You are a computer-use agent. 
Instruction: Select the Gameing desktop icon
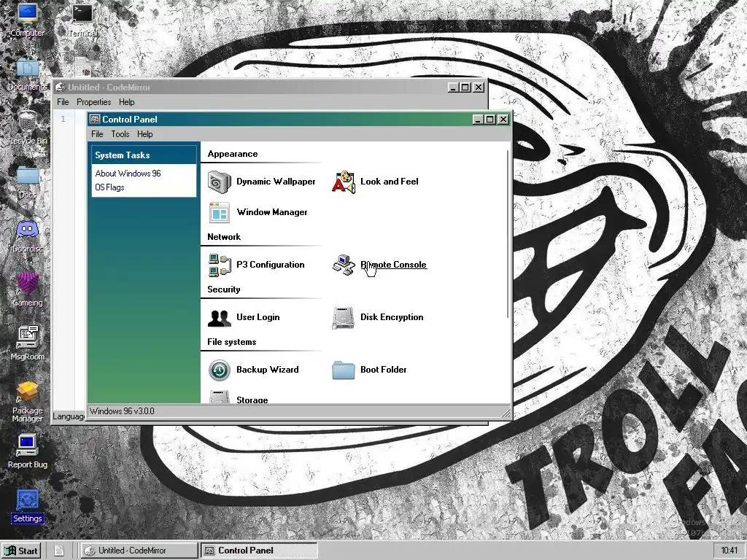click(27, 289)
